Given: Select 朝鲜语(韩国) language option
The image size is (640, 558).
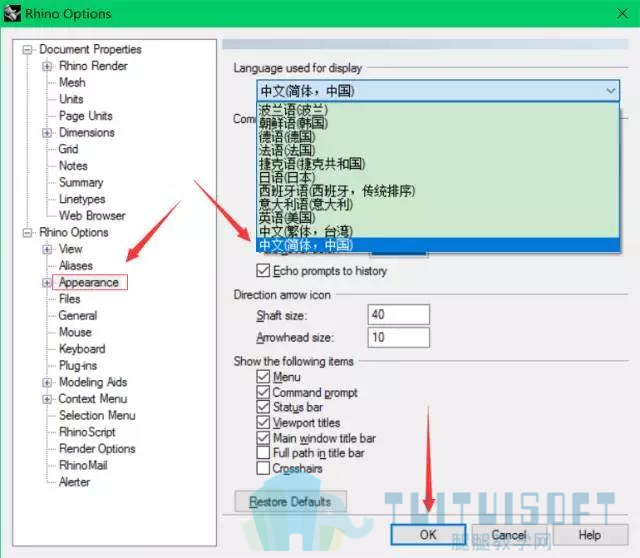Looking at the screenshot, I should 438,123.
